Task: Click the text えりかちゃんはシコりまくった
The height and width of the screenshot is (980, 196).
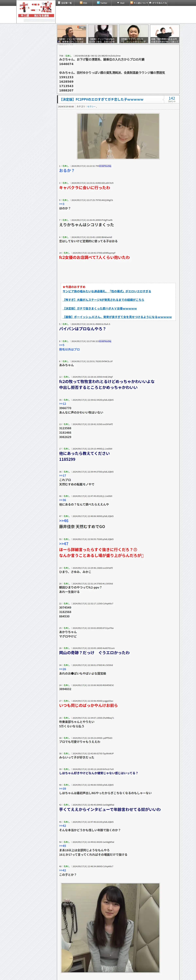Action: [86, 225]
